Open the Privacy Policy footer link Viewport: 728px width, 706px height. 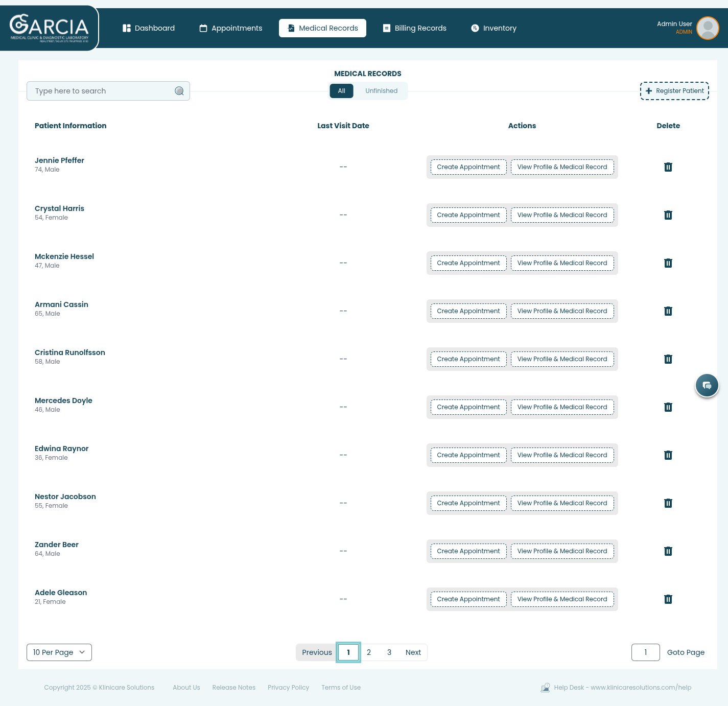[288, 688]
